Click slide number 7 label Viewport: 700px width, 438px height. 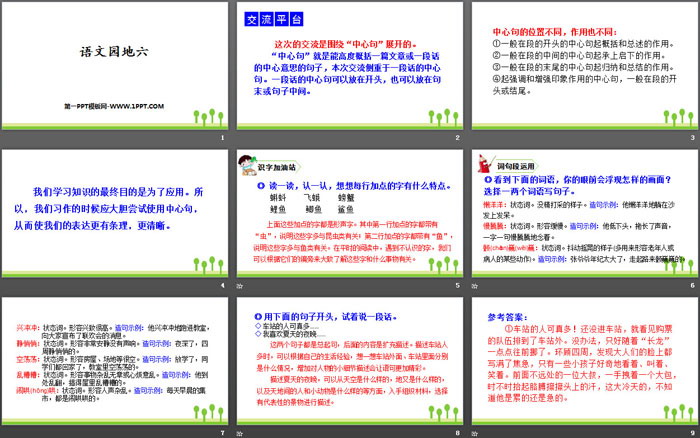[222, 433]
